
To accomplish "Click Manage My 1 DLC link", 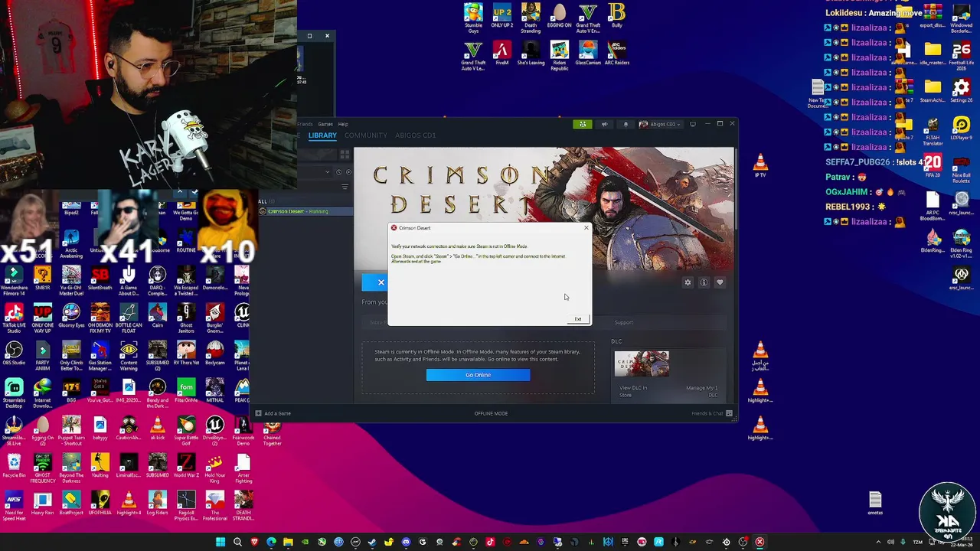I will click(x=701, y=391).
